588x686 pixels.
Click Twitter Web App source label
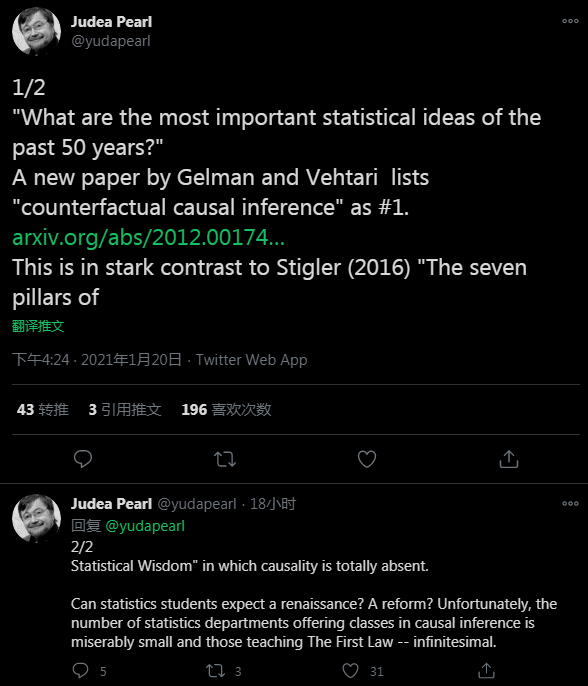click(x=252, y=360)
